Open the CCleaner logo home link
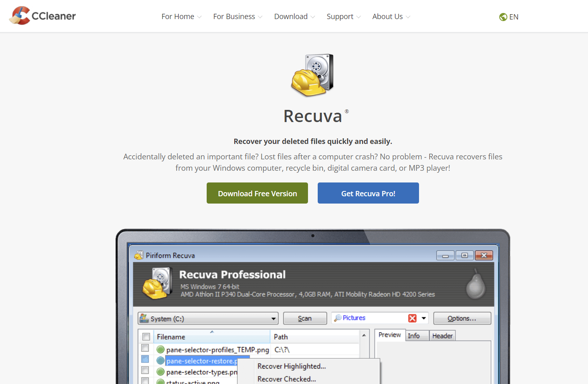588x384 pixels. 43,16
